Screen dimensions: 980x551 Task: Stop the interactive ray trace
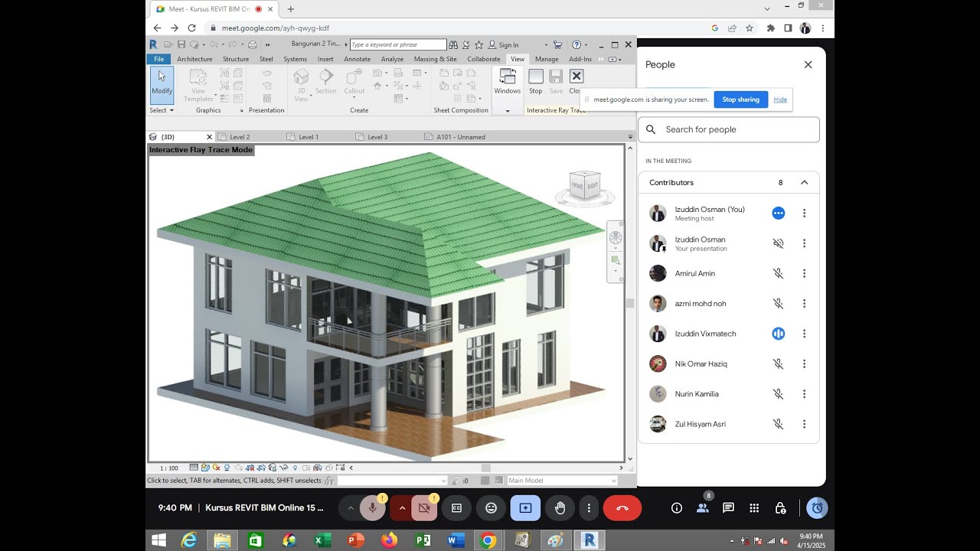tap(535, 82)
